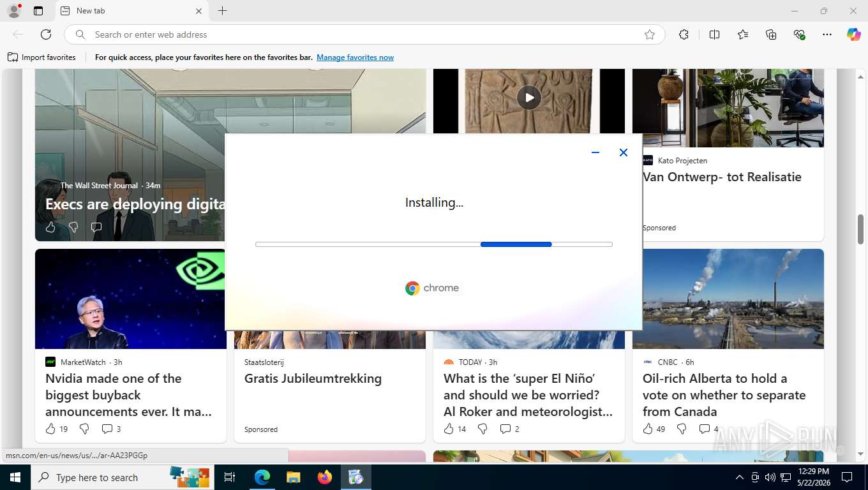Launch Firefox from taskbar

[x=325, y=477]
